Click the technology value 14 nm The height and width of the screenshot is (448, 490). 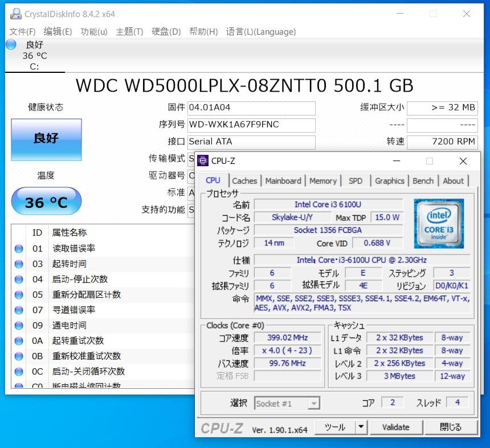click(x=274, y=243)
